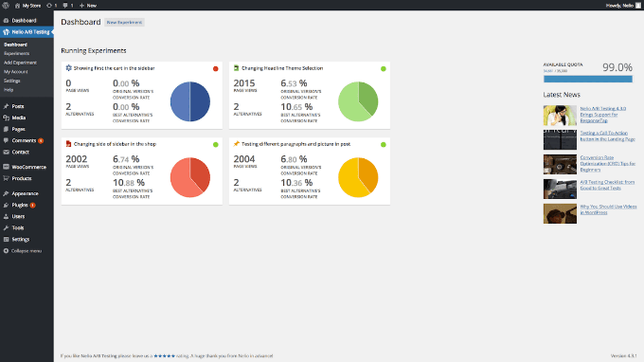
Task: Click the star rating link in footer
Action: [164, 355]
